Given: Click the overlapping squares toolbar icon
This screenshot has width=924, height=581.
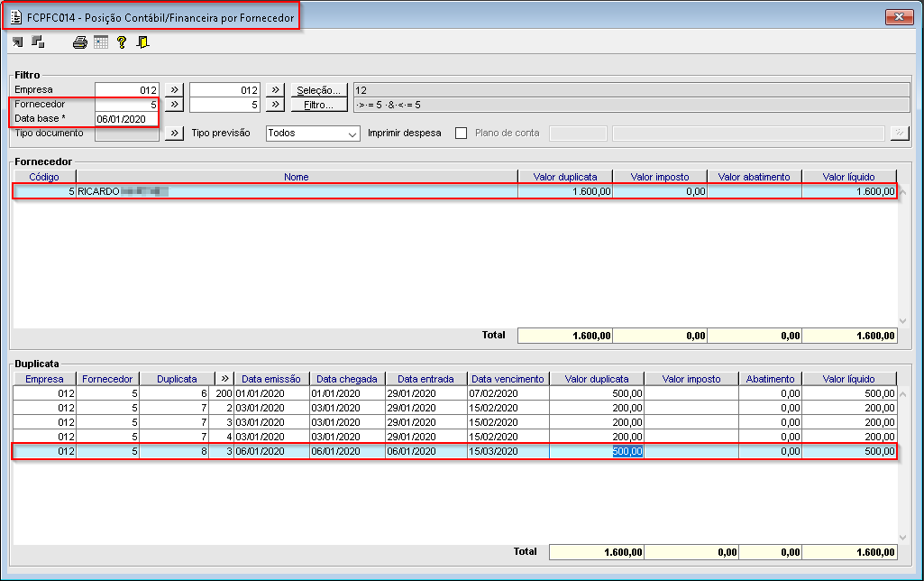Looking at the screenshot, I should point(38,42).
